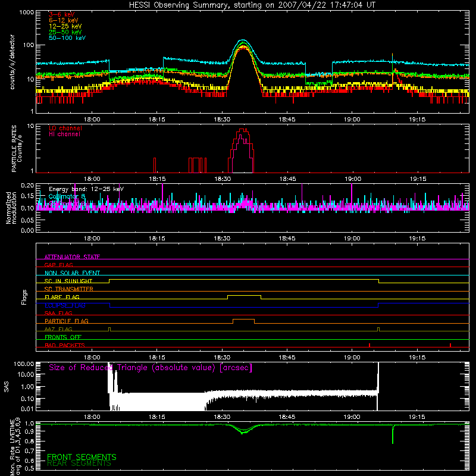The height and width of the screenshot is (476, 476).
Task: Select the 25-50 keV legend entry
Action: [65, 32]
